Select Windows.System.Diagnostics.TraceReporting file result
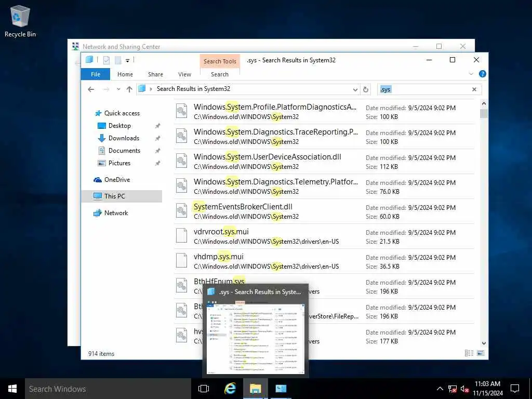The width and height of the screenshot is (532, 399). (x=324, y=137)
